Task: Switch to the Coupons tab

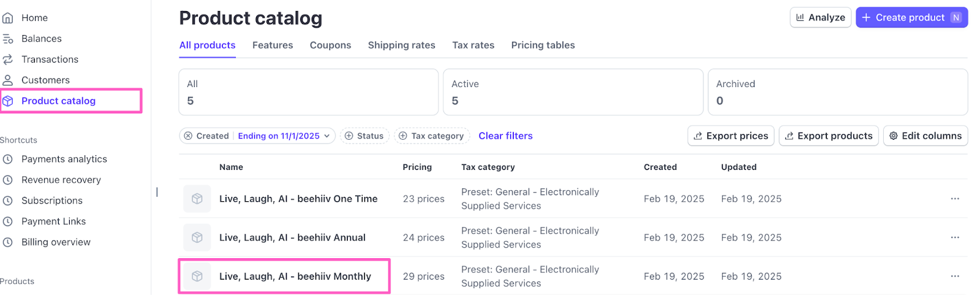Action: [x=330, y=45]
